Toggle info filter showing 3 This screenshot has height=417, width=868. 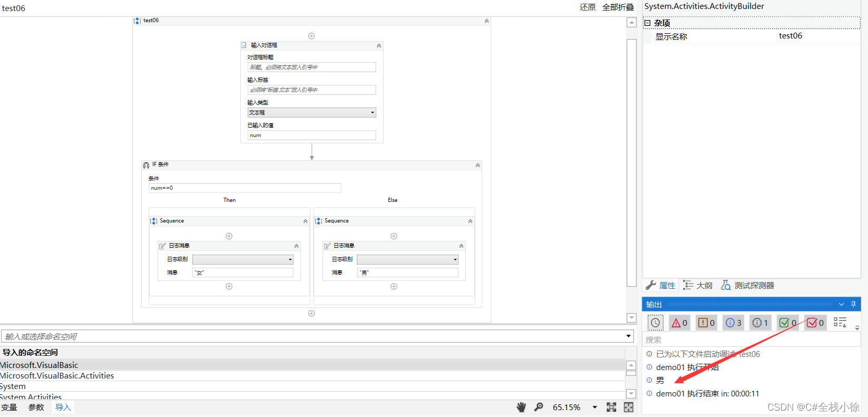click(x=734, y=323)
